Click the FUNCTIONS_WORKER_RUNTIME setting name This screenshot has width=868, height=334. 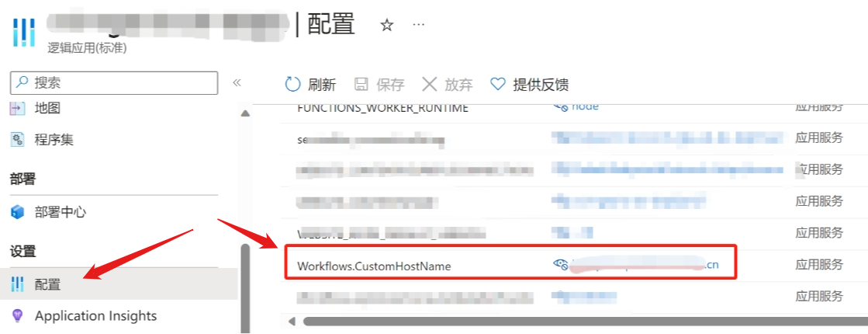pos(382,108)
